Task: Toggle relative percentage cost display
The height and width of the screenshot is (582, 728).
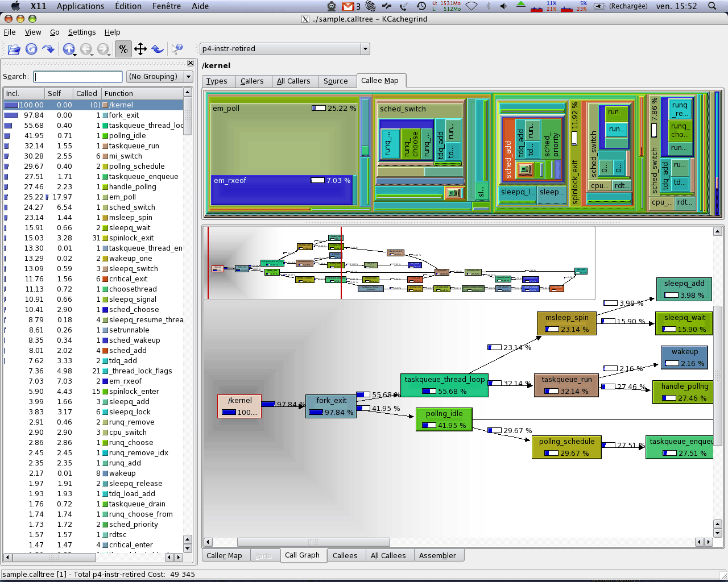Action: 123,49
